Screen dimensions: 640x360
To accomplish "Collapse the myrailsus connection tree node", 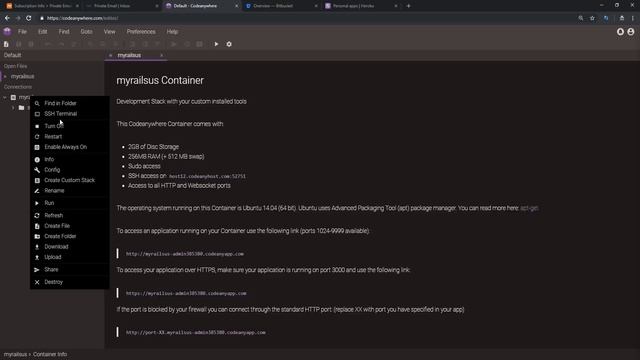I will click(x=5, y=97).
